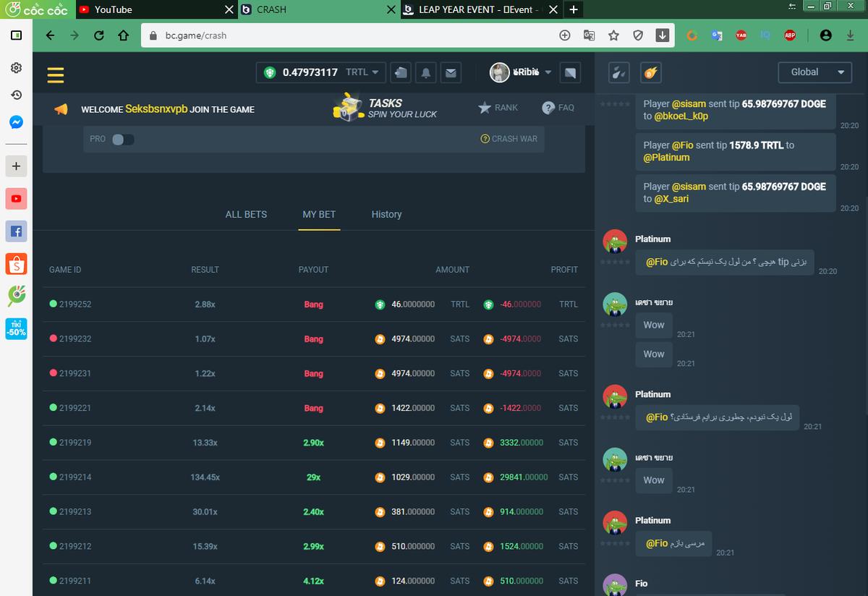Screen dimensions: 868x596
Task: Click the bc.game/crash address bar
Action: [x=347, y=35]
